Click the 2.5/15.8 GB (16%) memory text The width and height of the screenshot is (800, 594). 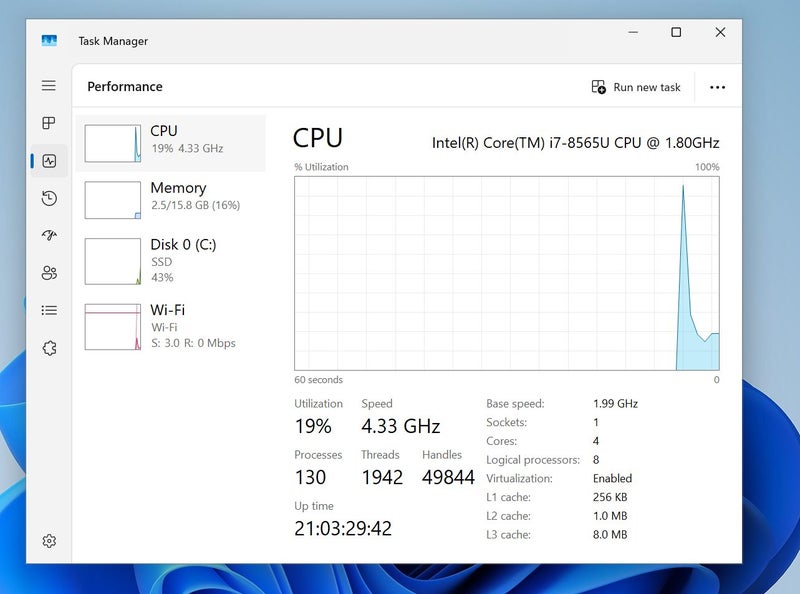click(x=195, y=205)
